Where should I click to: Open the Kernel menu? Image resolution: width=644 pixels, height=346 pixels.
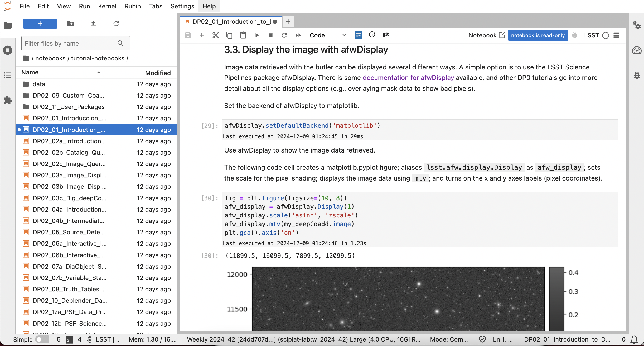click(x=107, y=6)
